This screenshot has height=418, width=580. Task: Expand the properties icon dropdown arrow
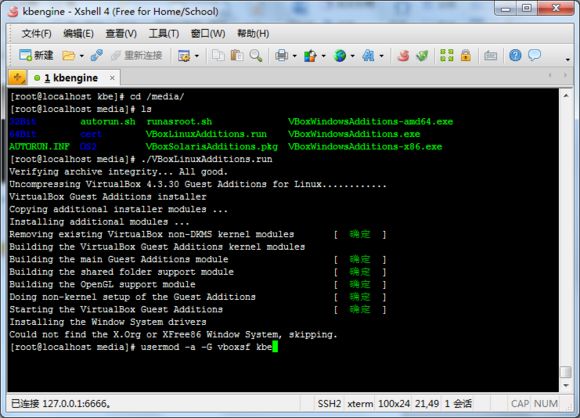(x=197, y=56)
